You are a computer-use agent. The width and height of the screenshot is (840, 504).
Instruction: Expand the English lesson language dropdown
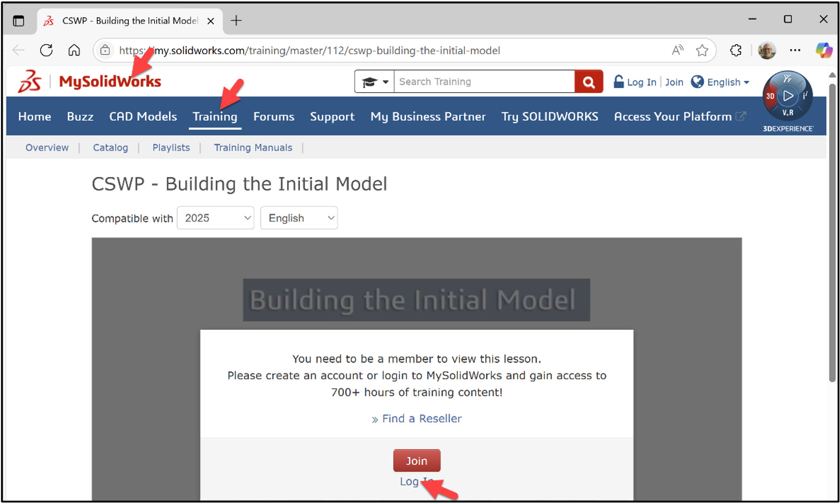pos(299,218)
